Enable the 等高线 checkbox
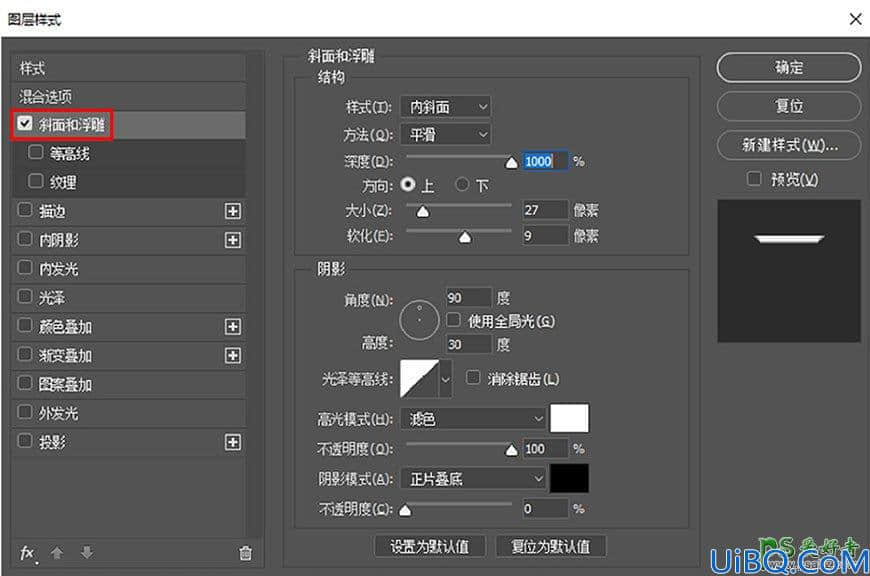 tap(36, 152)
